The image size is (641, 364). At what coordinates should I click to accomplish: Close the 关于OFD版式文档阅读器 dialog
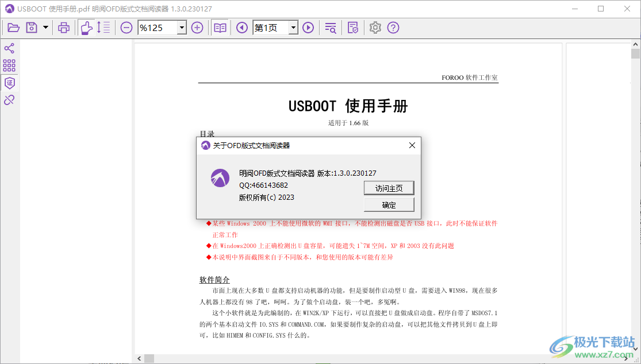412,145
